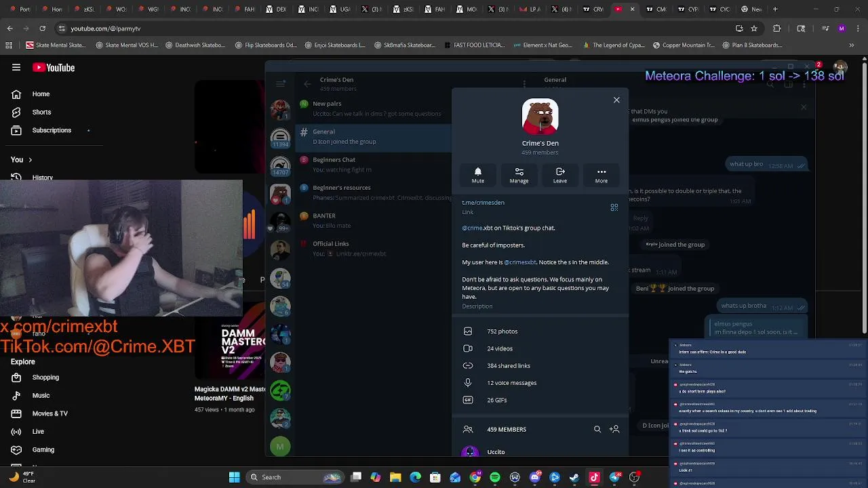Image resolution: width=868 pixels, height=488 pixels.
Task: Select the General topic
Action: pos(373,136)
